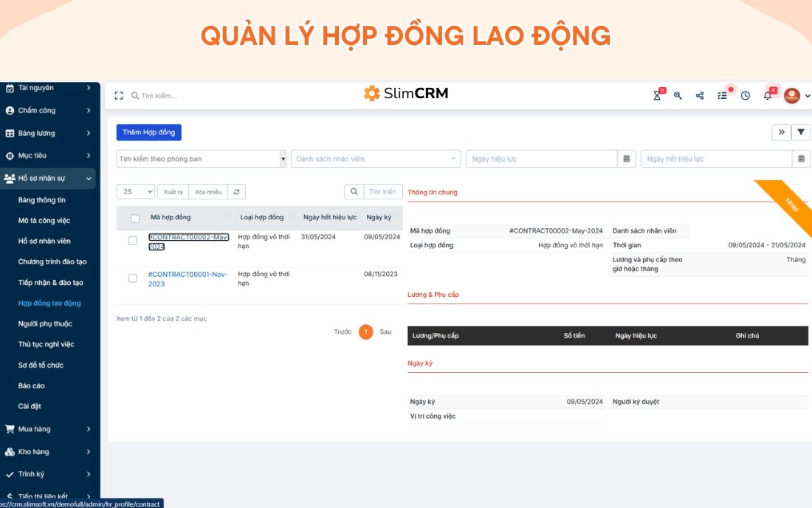The height and width of the screenshot is (508, 812).
Task: Open Sơ đồ tổ chức menu item
Action: [41, 365]
